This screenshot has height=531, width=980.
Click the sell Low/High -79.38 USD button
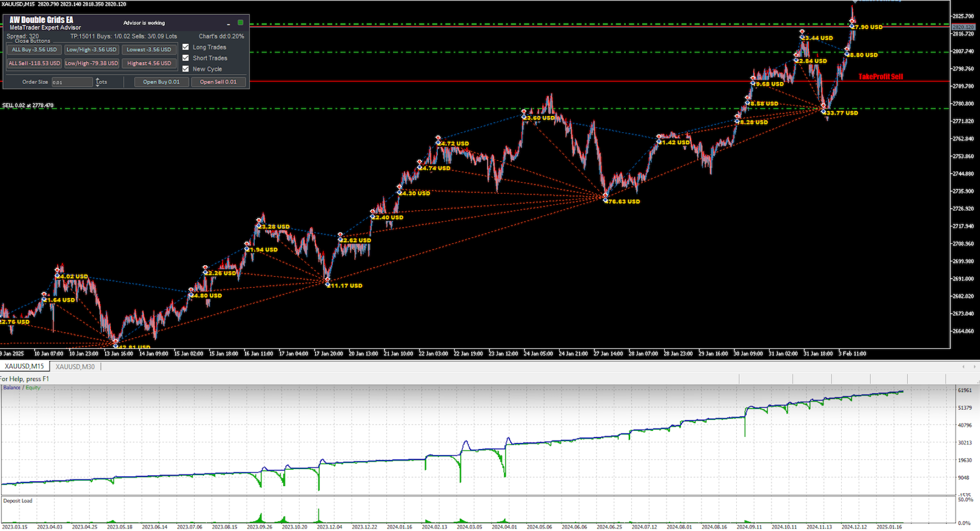tap(92, 63)
